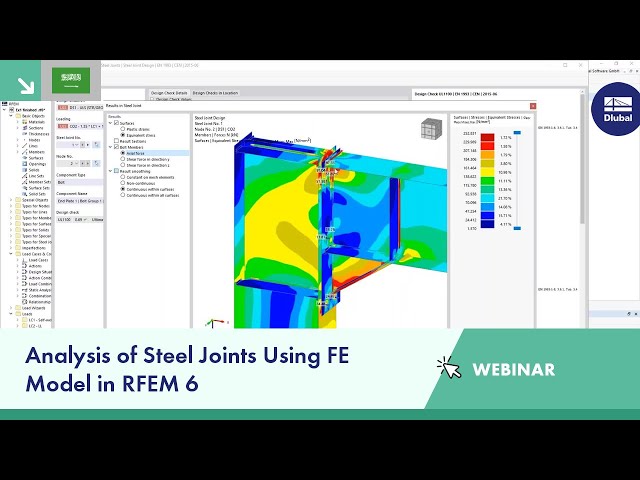
Task: Click the Static Analysis Settings icon
Action: [x=24, y=290]
